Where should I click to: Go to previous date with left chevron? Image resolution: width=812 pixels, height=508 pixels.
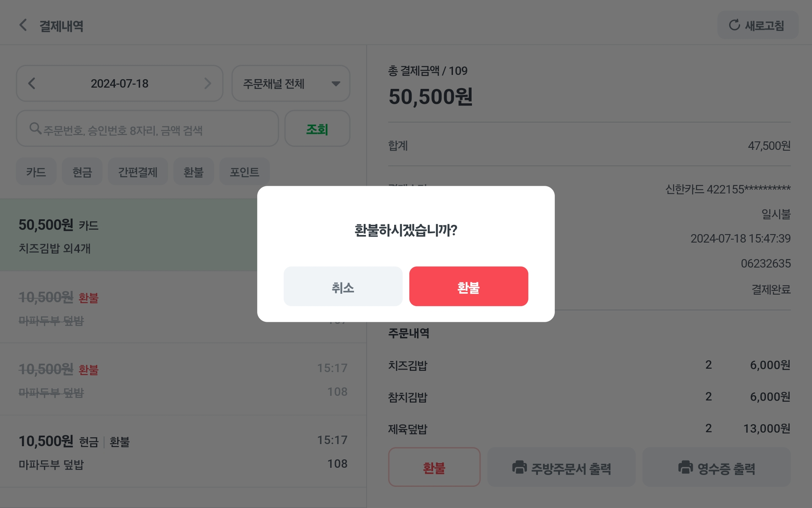32,83
